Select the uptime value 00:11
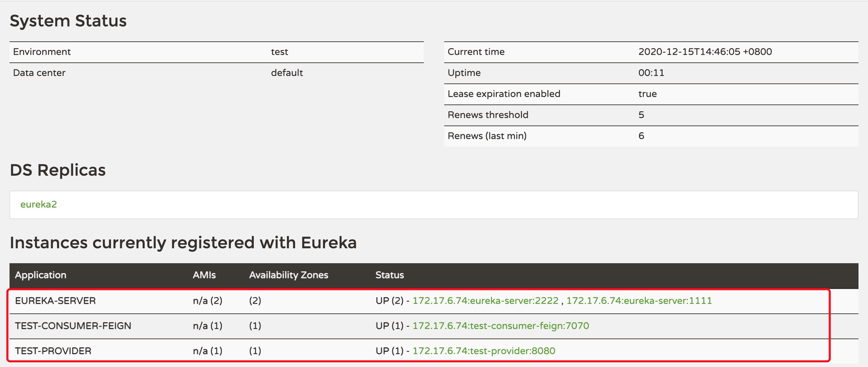The height and width of the screenshot is (367, 868). coord(651,73)
